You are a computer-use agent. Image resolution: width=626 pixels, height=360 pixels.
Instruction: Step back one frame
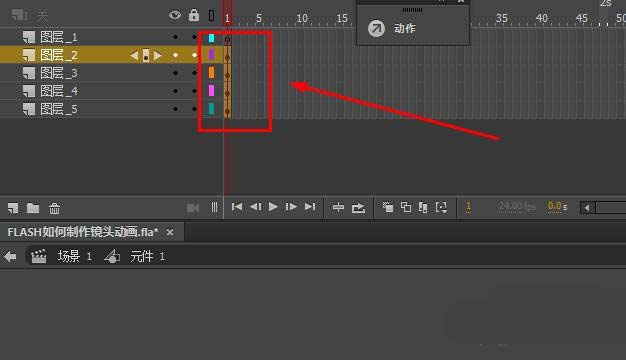(x=256, y=207)
